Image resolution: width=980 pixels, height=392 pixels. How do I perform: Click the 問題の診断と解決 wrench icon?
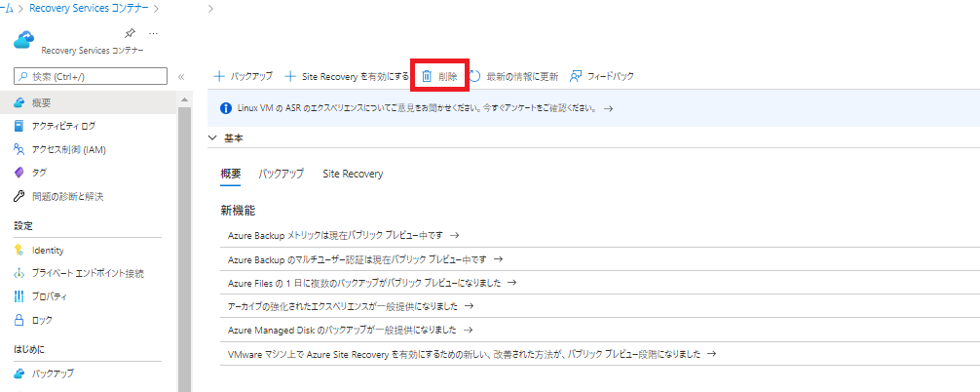[x=19, y=196]
